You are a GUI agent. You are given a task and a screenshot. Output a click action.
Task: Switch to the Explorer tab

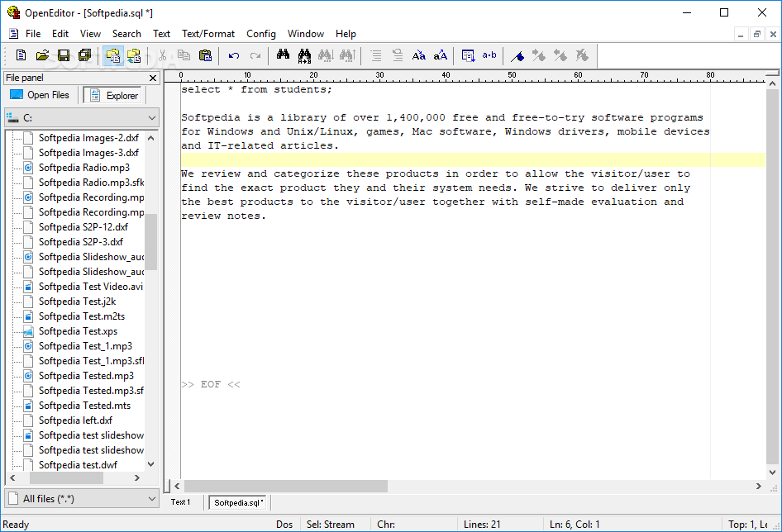pyautogui.click(x=113, y=95)
